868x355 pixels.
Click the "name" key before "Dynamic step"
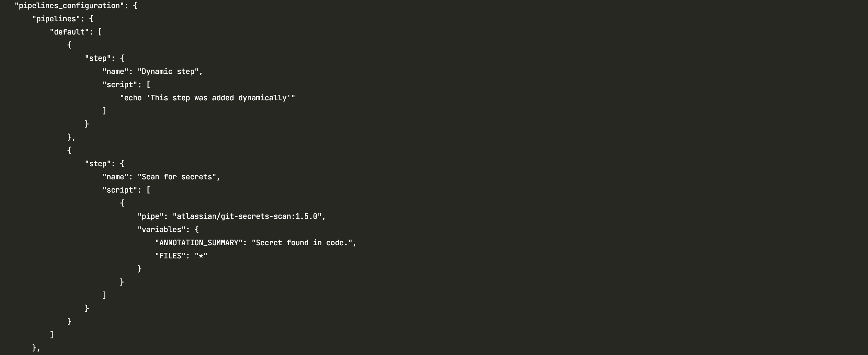pyautogui.click(x=115, y=72)
